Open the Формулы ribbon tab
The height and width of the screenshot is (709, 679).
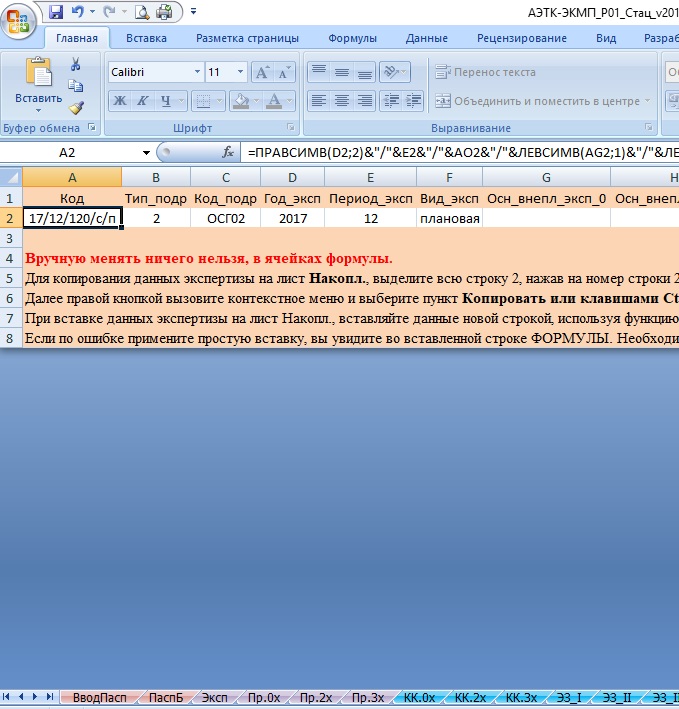point(352,39)
